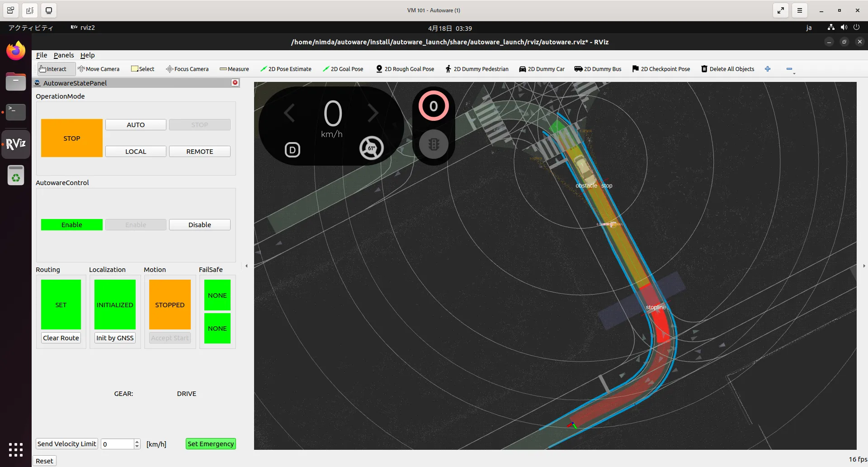Select the 2D Rough Goal Pose tool
The height and width of the screenshot is (467, 868).
[405, 69]
